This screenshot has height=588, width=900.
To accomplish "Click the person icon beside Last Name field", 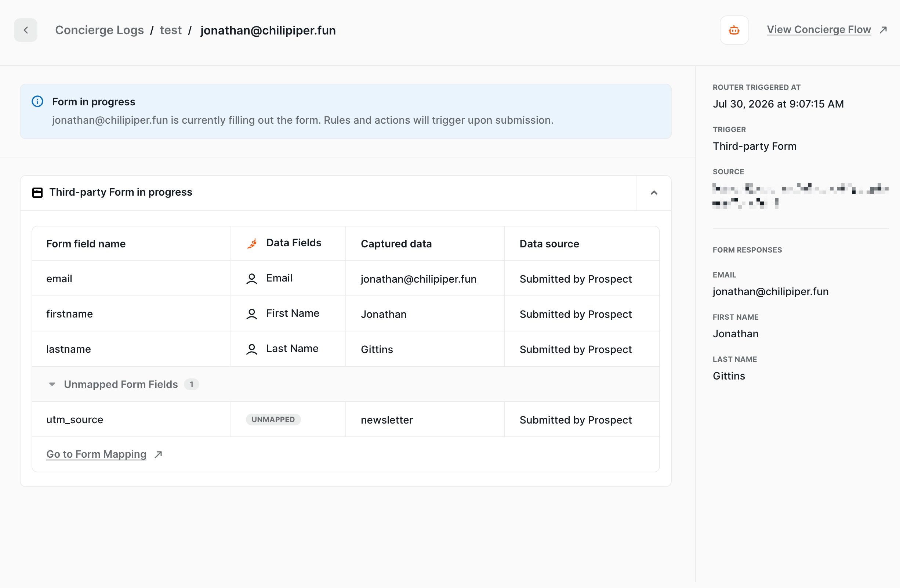I will click(252, 349).
